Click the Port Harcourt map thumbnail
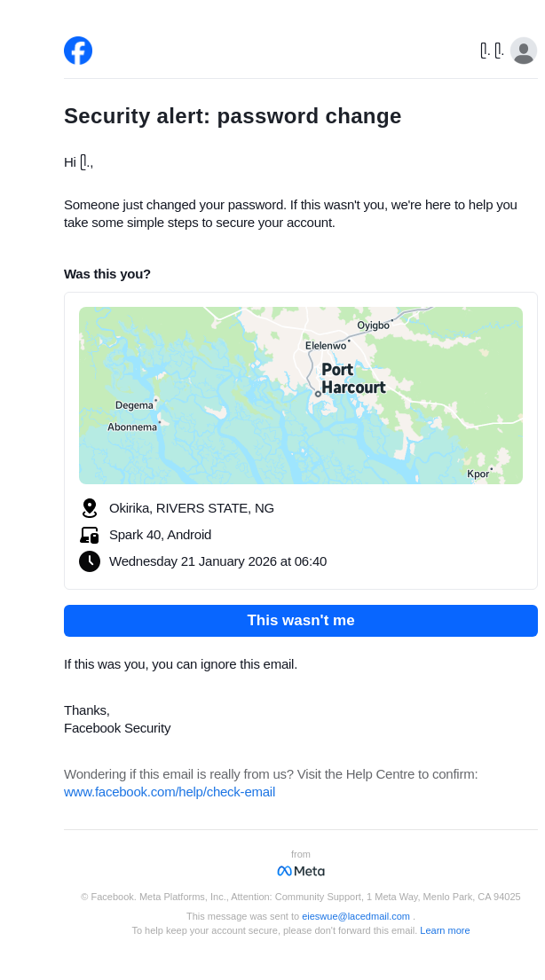This screenshot has height=980, width=545. pos(301,396)
